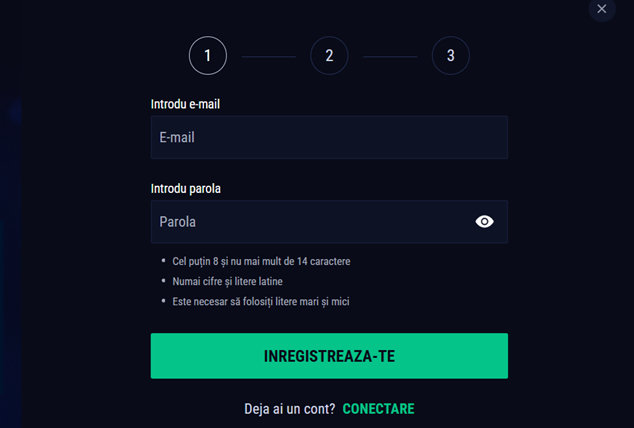
Task: Click into the E-mail input field
Action: pos(329,138)
